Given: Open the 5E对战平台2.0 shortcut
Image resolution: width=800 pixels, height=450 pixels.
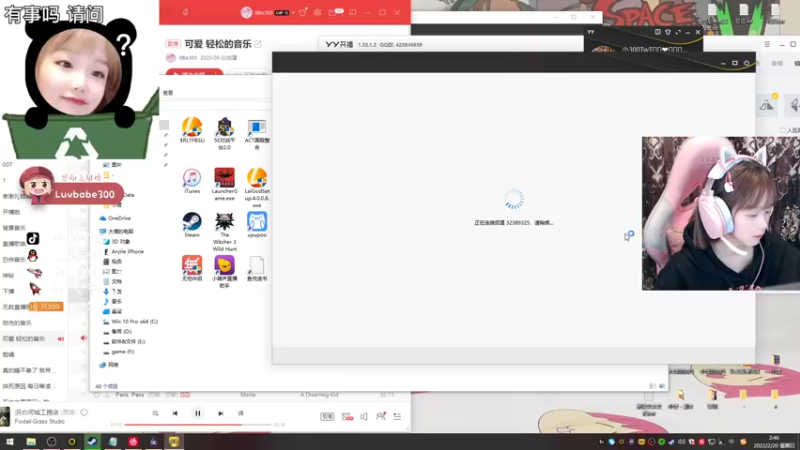Looking at the screenshot, I should click(224, 134).
